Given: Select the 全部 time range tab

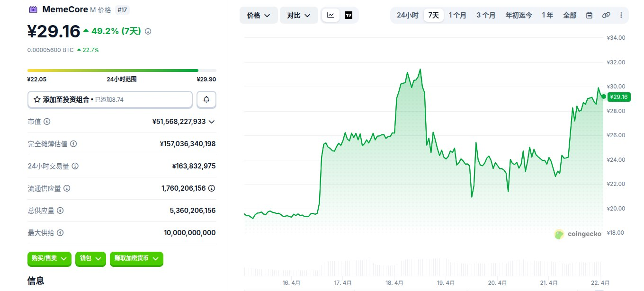Looking at the screenshot, I should point(570,15).
